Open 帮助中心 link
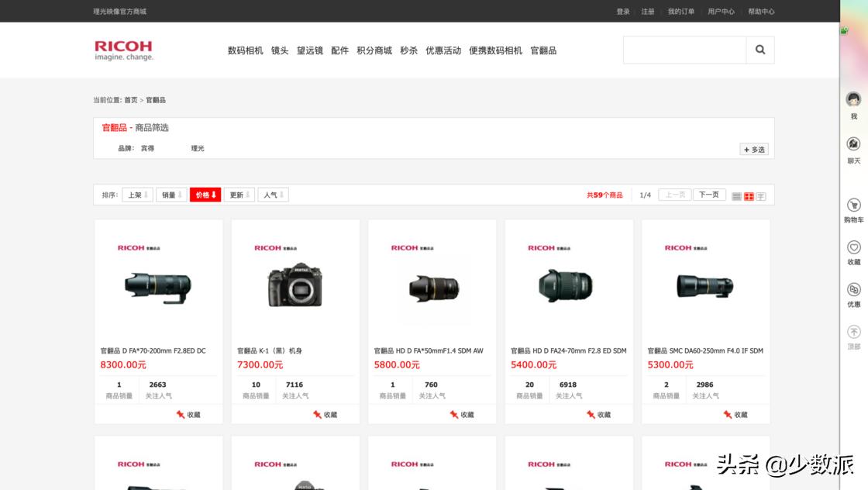 click(x=761, y=12)
